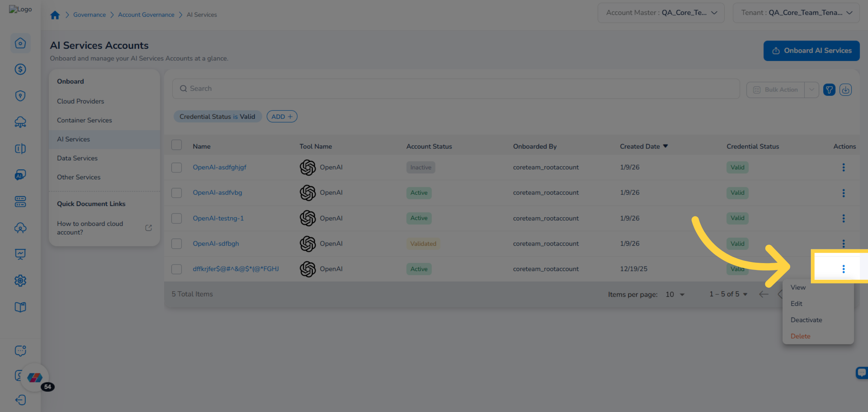
Task: Check the OpenAI-sdfbgh row checkbox
Action: point(176,244)
